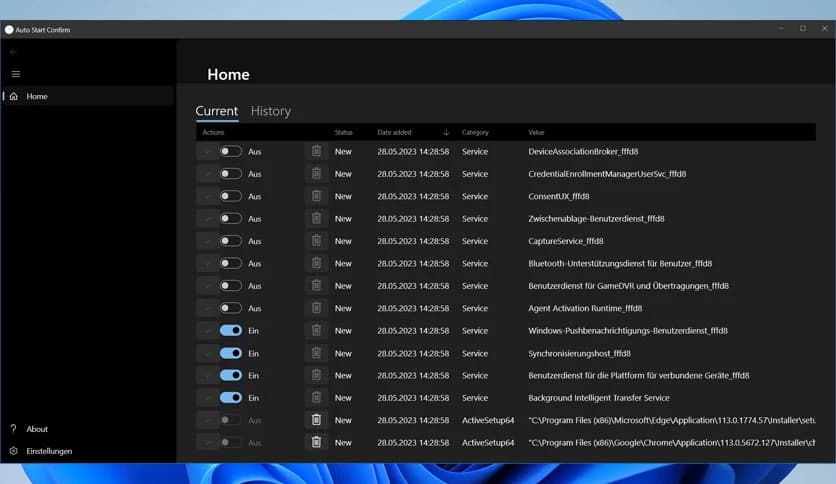Image resolution: width=836 pixels, height=484 pixels.
Task: Select Benutzerdienst für GameDVR und Übertragungen_fffd8 value
Action: pos(628,286)
